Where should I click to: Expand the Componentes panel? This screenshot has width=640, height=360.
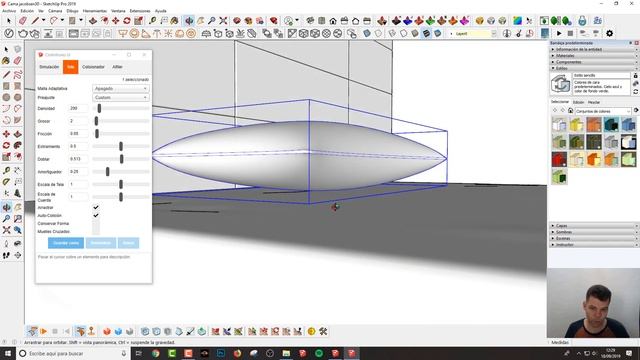[593, 62]
